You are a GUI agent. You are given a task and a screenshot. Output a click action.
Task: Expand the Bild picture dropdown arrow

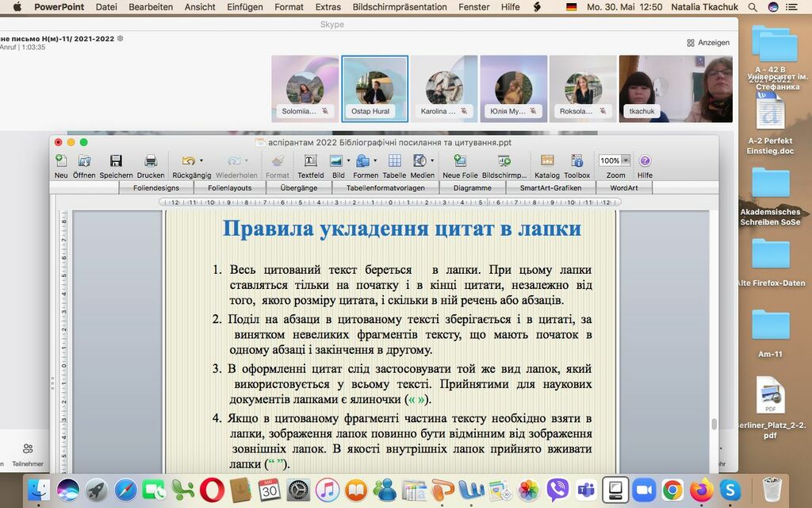(x=348, y=160)
